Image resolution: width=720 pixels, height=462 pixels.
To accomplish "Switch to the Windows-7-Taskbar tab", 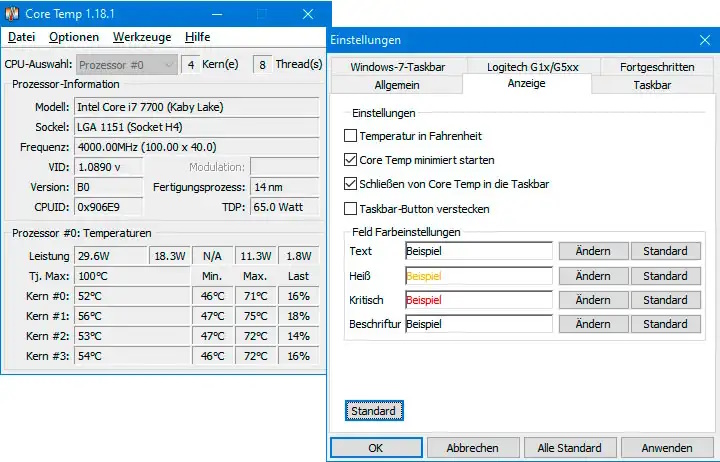I will pyautogui.click(x=398, y=67).
